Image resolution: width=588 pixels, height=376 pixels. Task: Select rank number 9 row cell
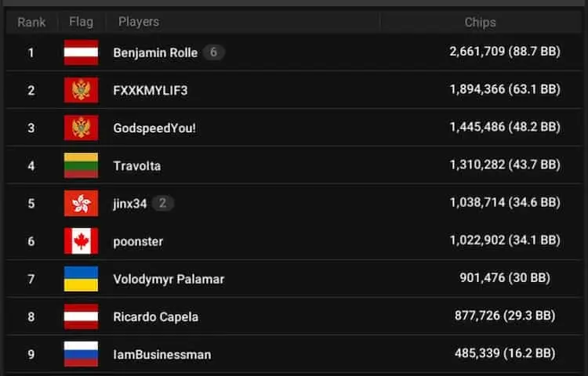31,354
